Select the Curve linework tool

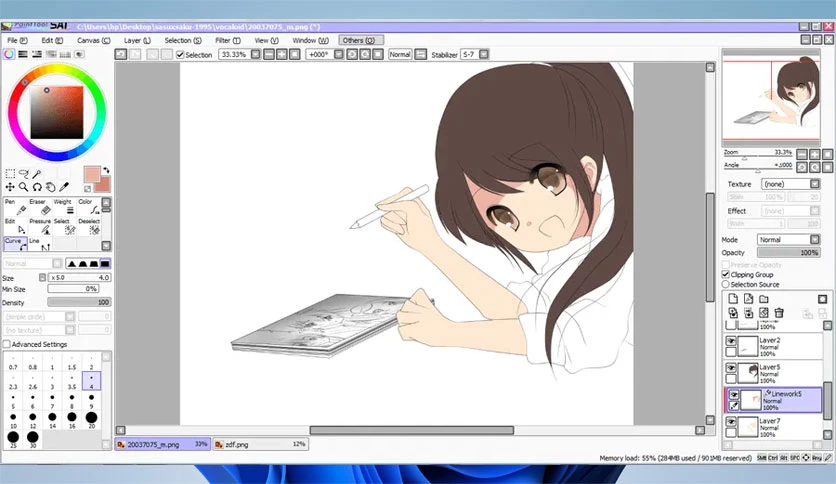(15, 244)
